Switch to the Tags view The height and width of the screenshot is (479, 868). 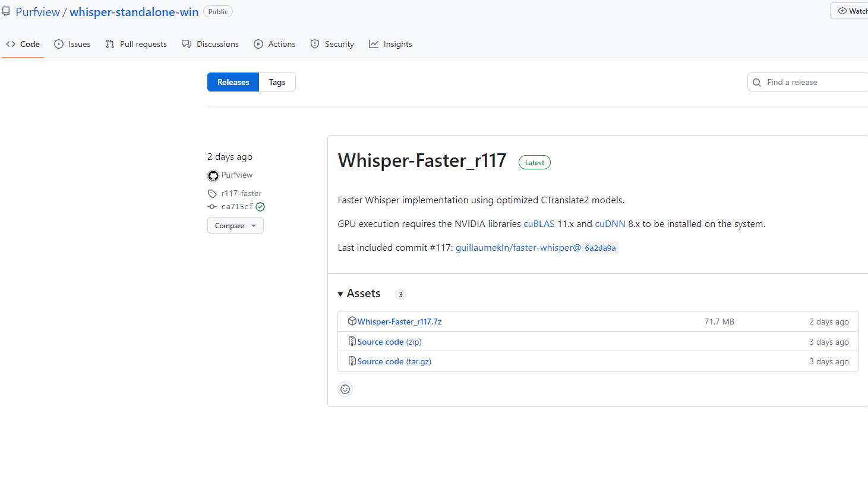pyautogui.click(x=276, y=82)
